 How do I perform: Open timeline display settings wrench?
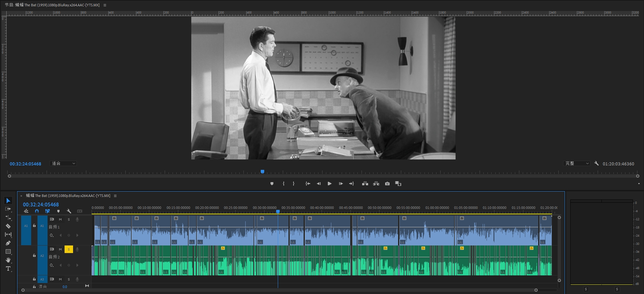pos(69,211)
